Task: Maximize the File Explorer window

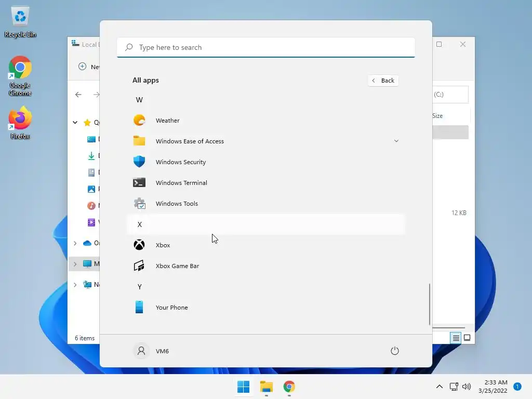Action: click(439, 44)
